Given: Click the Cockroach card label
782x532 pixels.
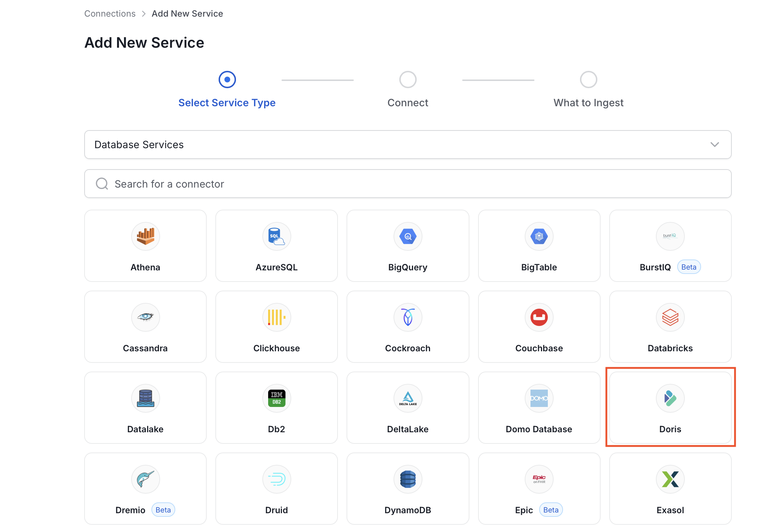Looking at the screenshot, I should (408, 348).
